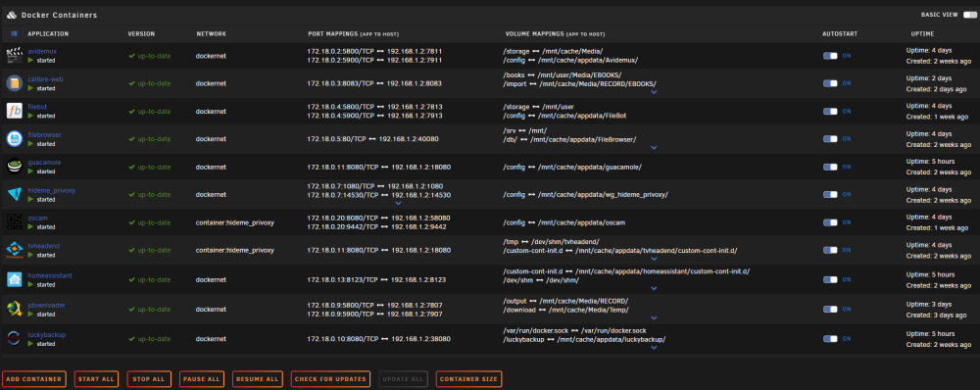Click the Application column header
Viewport: 980px width, 390px height.
pyautogui.click(x=48, y=33)
